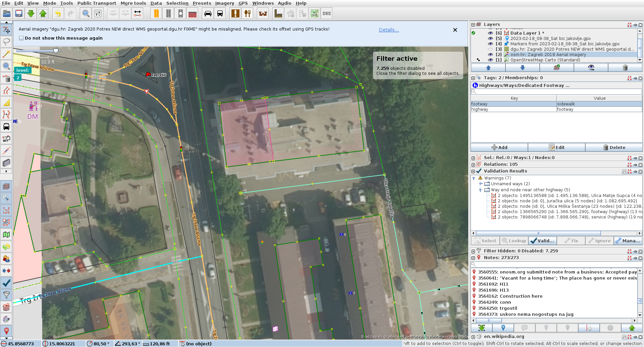Select the car preset icon in toolbar
This screenshot has width=644, height=347.
tap(208, 14)
